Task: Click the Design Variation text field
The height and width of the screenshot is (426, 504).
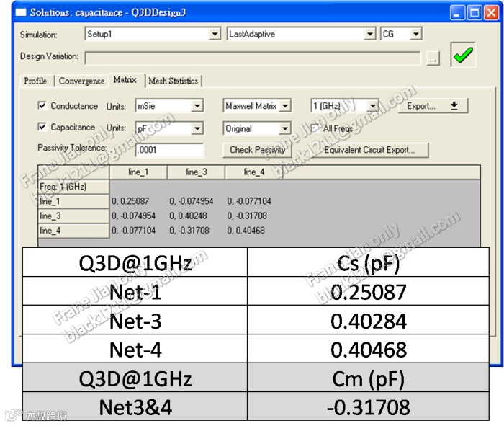Action: 253,58
